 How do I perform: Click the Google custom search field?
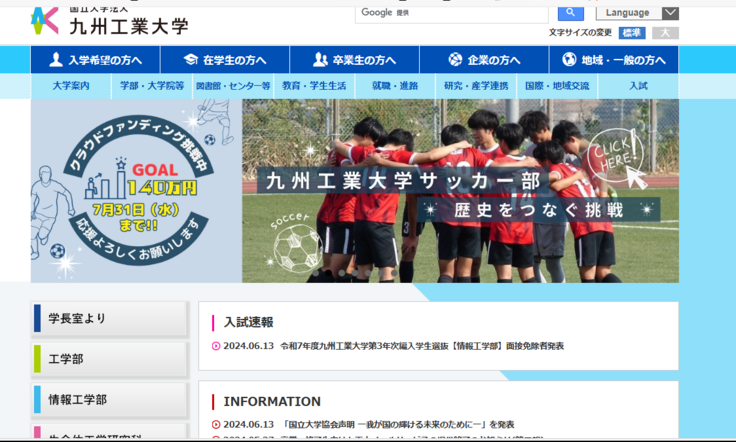[452, 12]
